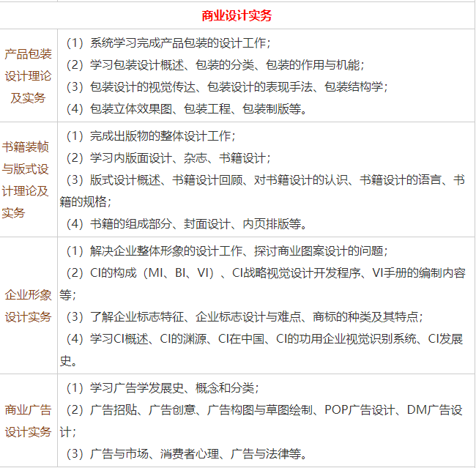Click the red 商业设计实务 table header
476x468 pixels.
pos(237,15)
